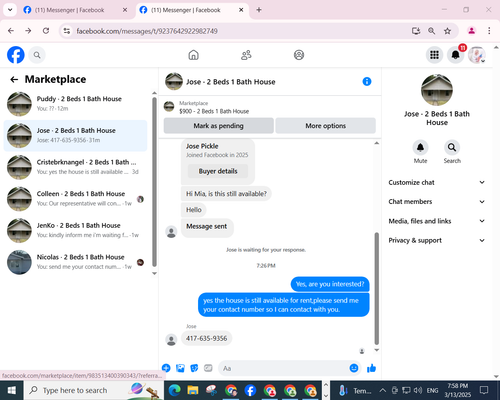This screenshot has width=500, height=400.
Task: Open the emoji picker in the message box
Action: tap(354, 368)
